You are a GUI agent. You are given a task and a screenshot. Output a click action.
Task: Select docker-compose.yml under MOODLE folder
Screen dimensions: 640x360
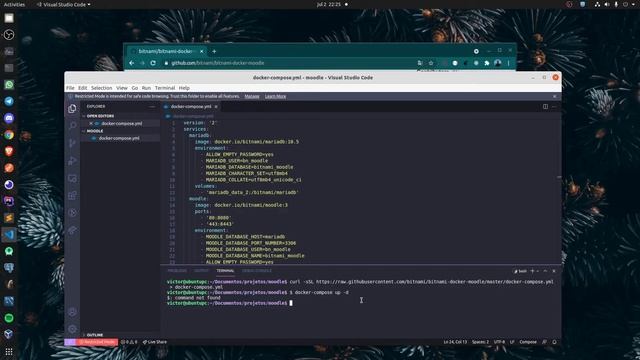[x=119, y=138]
